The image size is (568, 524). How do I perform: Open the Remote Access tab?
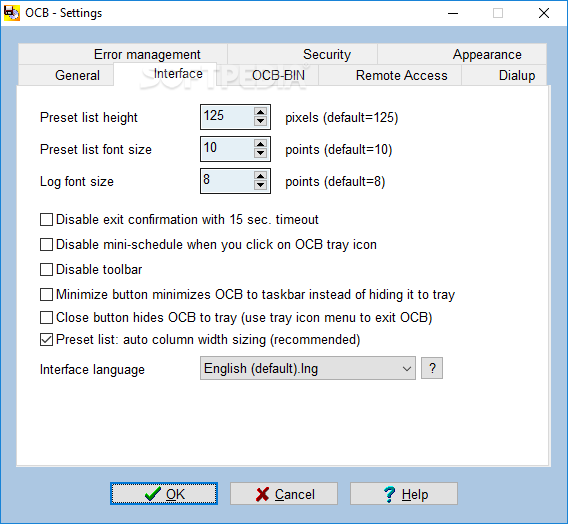pyautogui.click(x=390, y=75)
